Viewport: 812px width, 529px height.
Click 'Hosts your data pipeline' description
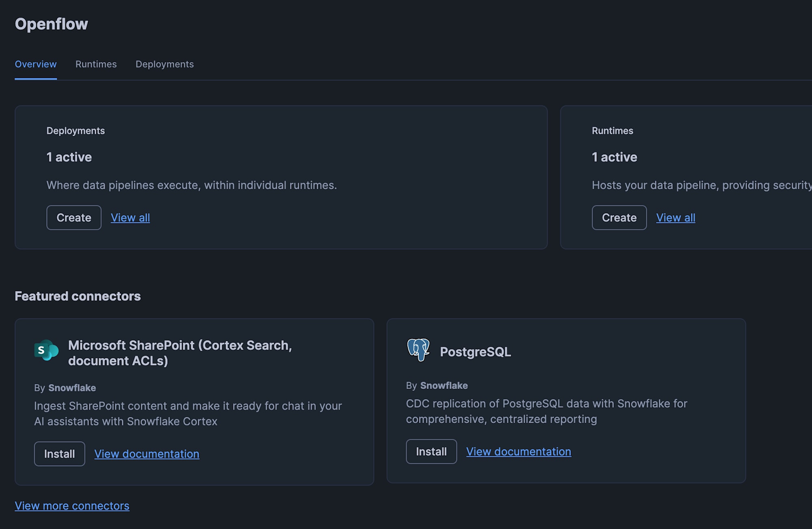(x=702, y=185)
